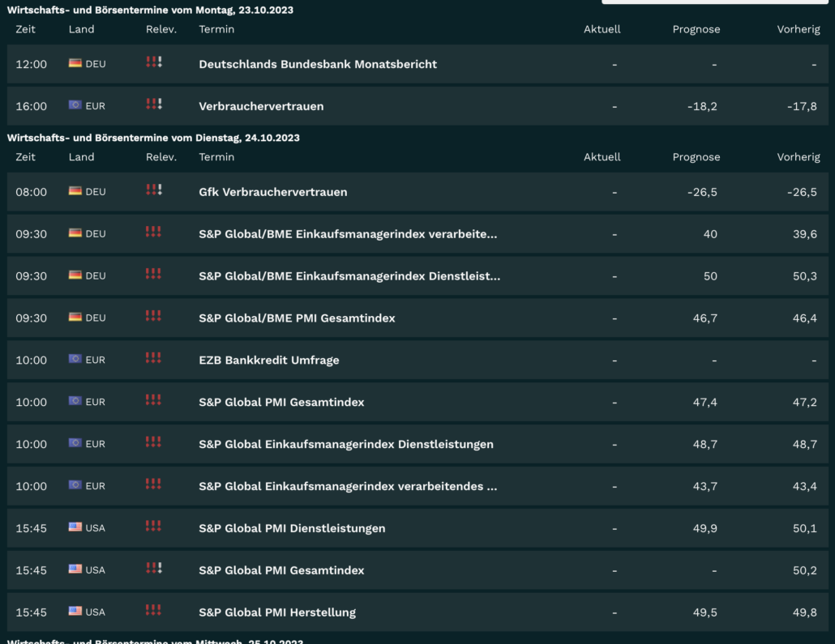Click the EU flag in the S&P Global PMI Gesamtindex 10:00 row
The height and width of the screenshot is (644, 835).
coord(75,401)
